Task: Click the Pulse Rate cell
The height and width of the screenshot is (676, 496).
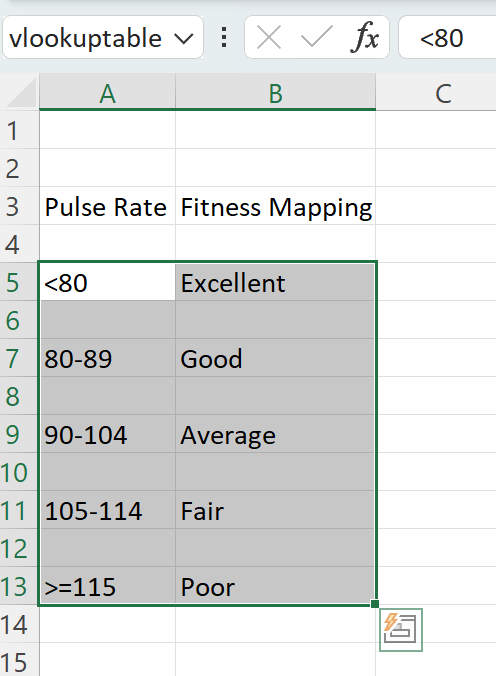Action: pos(107,206)
